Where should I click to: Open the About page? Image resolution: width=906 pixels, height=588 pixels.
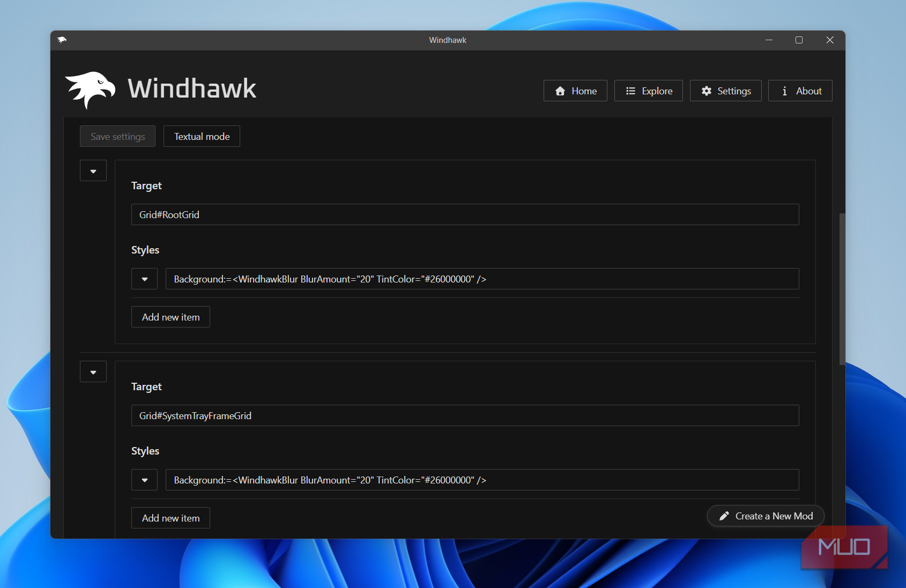(x=800, y=91)
